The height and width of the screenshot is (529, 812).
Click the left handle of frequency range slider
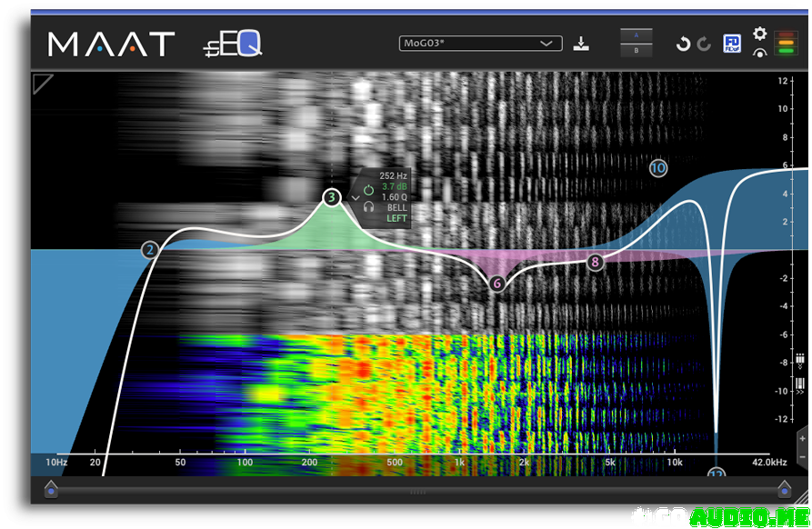click(51, 491)
